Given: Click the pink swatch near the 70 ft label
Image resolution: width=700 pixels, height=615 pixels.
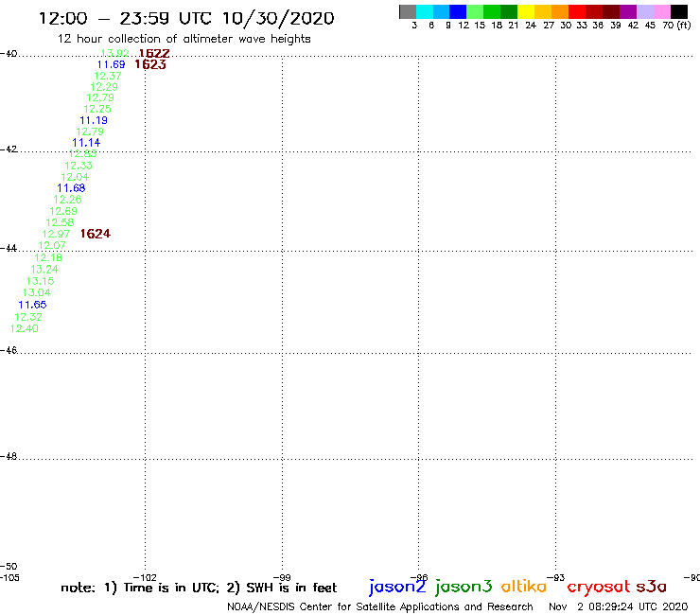Looking at the screenshot, I should 662,11.
